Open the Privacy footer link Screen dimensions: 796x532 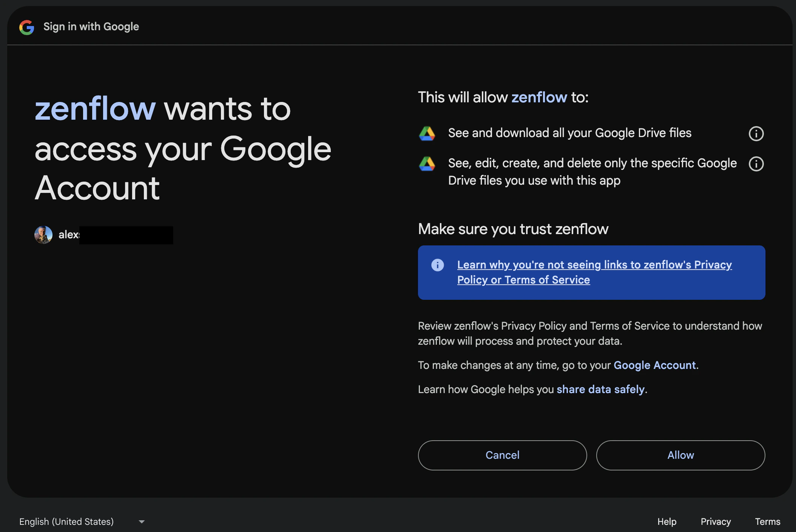coord(716,521)
